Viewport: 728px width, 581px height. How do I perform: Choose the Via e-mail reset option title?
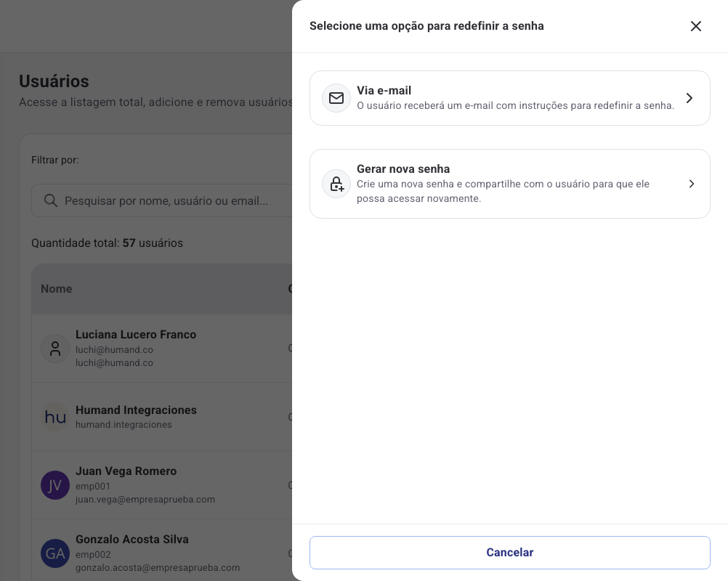384,91
